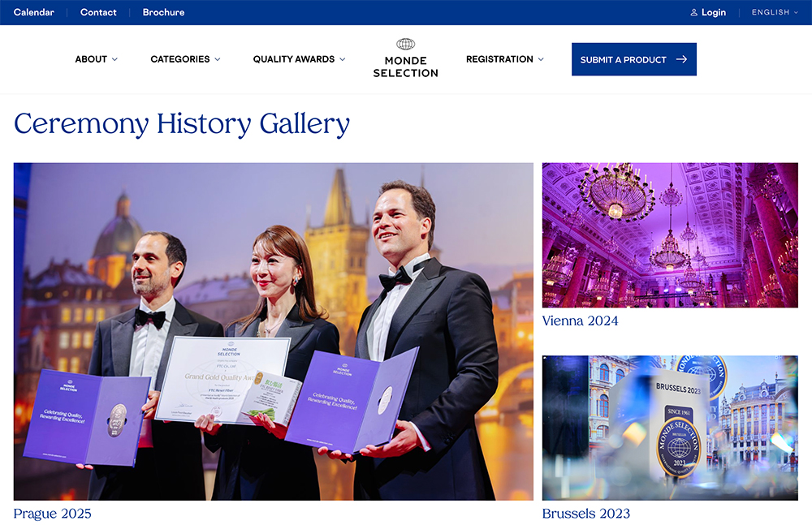Click the user icon beside Login

pos(694,12)
